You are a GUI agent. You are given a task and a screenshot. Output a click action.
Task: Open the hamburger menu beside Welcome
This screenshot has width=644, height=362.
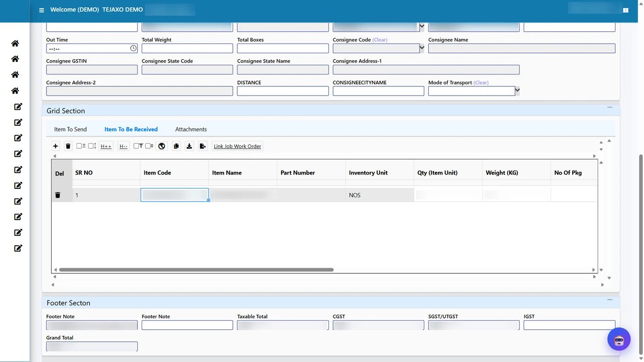41,10
